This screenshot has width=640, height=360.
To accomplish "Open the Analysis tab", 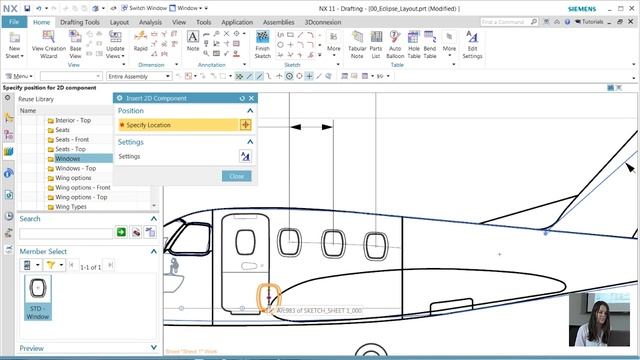I will 150,22.
